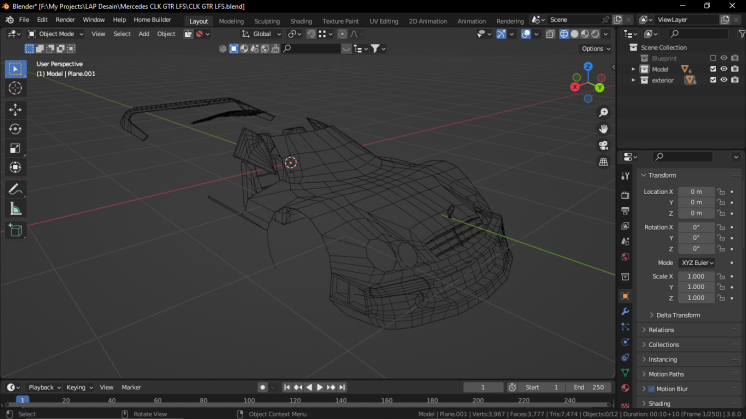Open the View Layer properties tab

point(625,226)
